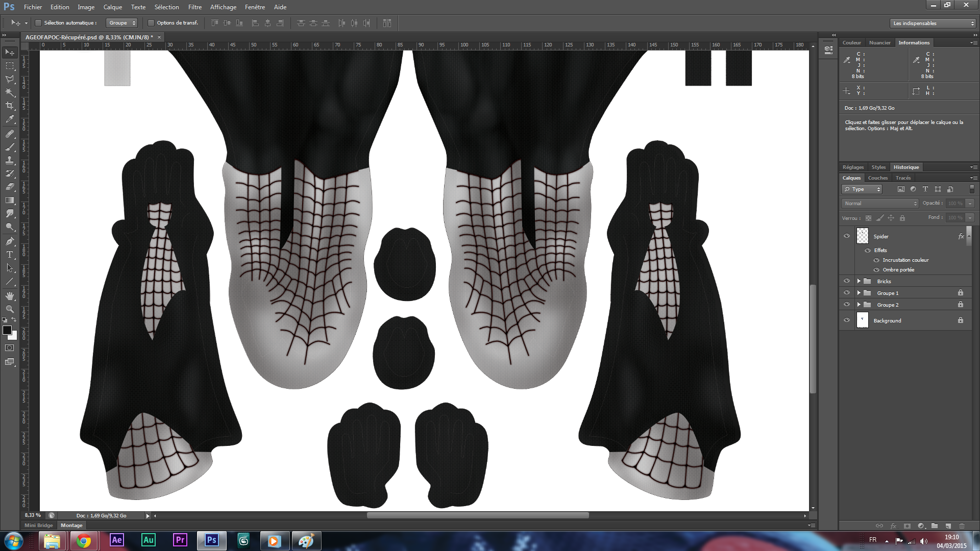The width and height of the screenshot is (980, 551).
Task: Switch to the Couches tab
Action: pyautogui.click(x=878, y=178)
